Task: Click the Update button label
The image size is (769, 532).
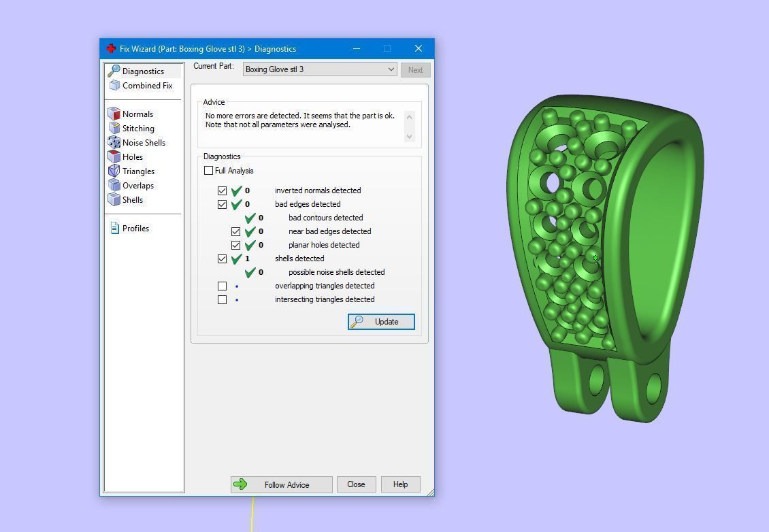Action: point(387,322)
